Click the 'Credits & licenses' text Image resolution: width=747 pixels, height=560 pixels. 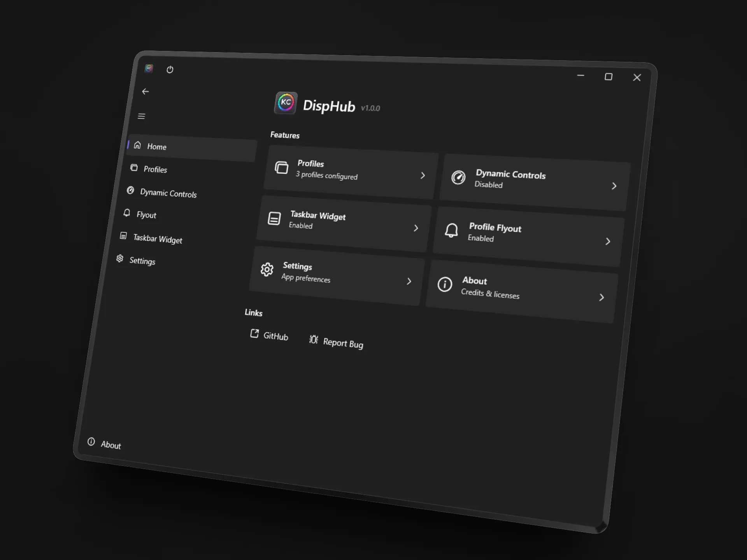pos(490,294)
